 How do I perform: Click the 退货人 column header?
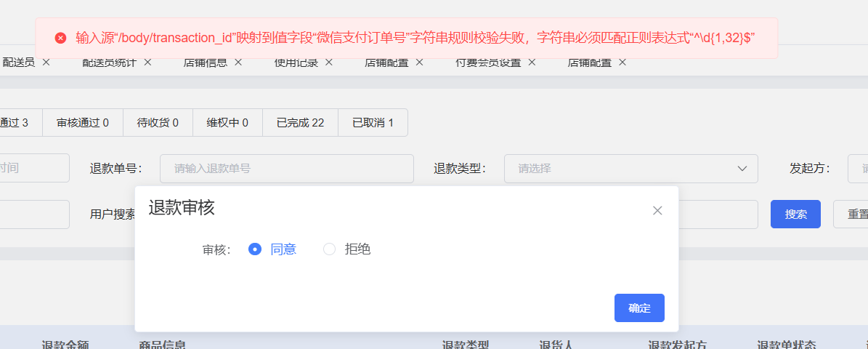(x=556, y=345)
